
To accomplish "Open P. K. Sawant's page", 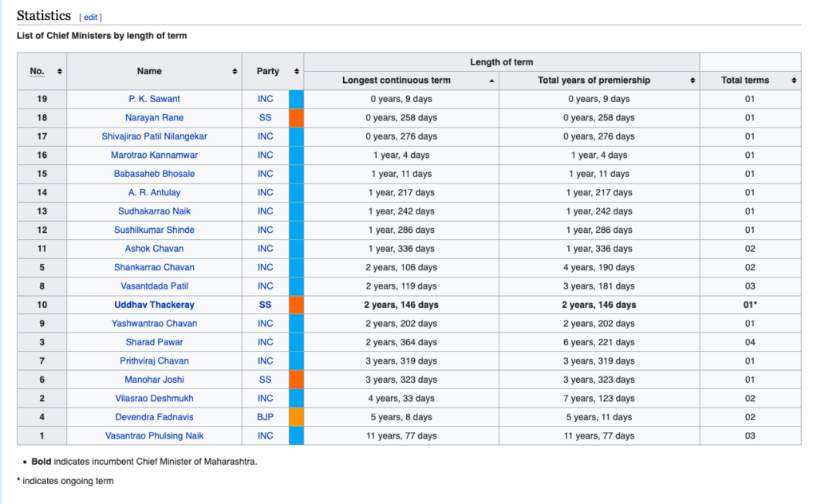I will tap(154, 99).
